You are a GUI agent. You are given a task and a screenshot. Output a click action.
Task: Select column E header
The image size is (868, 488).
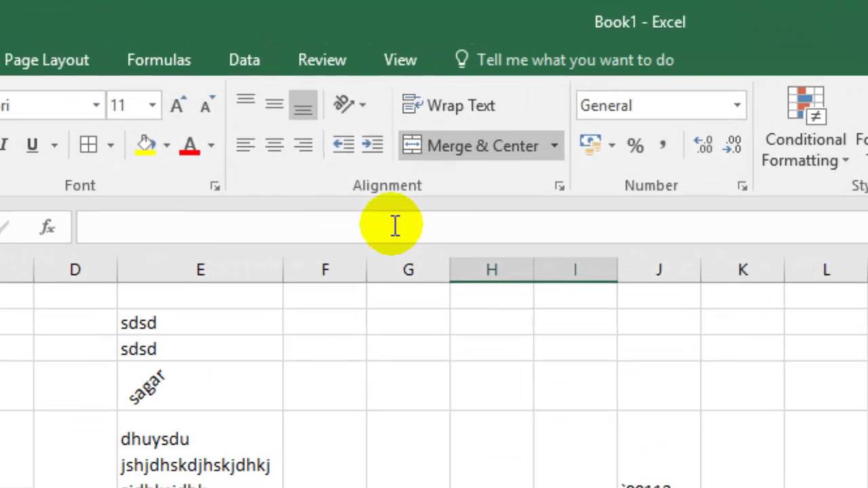click(x=200, y=270)
